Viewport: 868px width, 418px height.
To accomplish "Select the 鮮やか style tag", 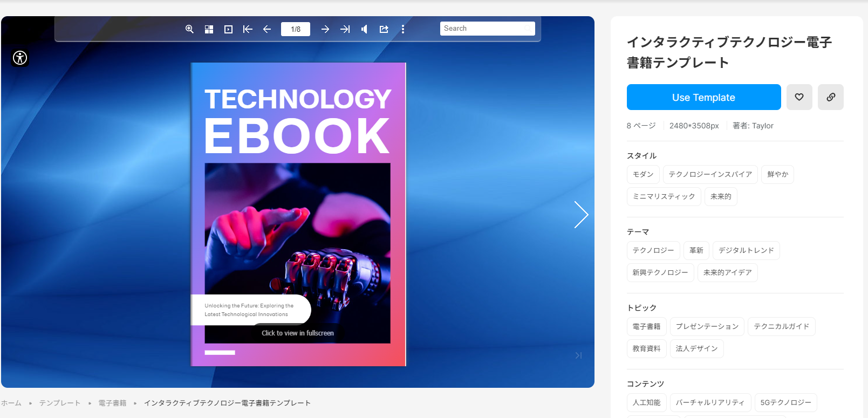I will click(x=778, y=174).
